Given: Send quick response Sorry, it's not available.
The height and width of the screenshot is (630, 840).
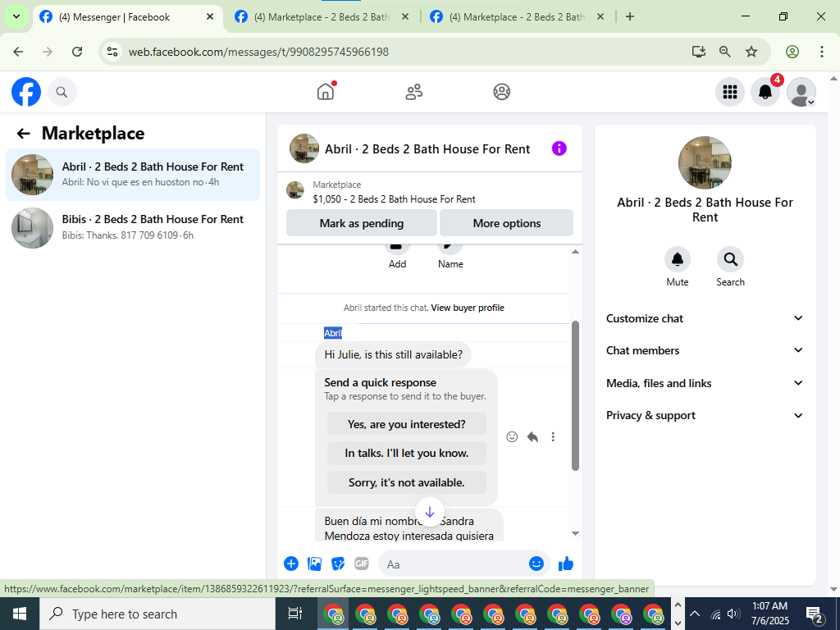Looking at the screenshot, I should tap(407, 482).
